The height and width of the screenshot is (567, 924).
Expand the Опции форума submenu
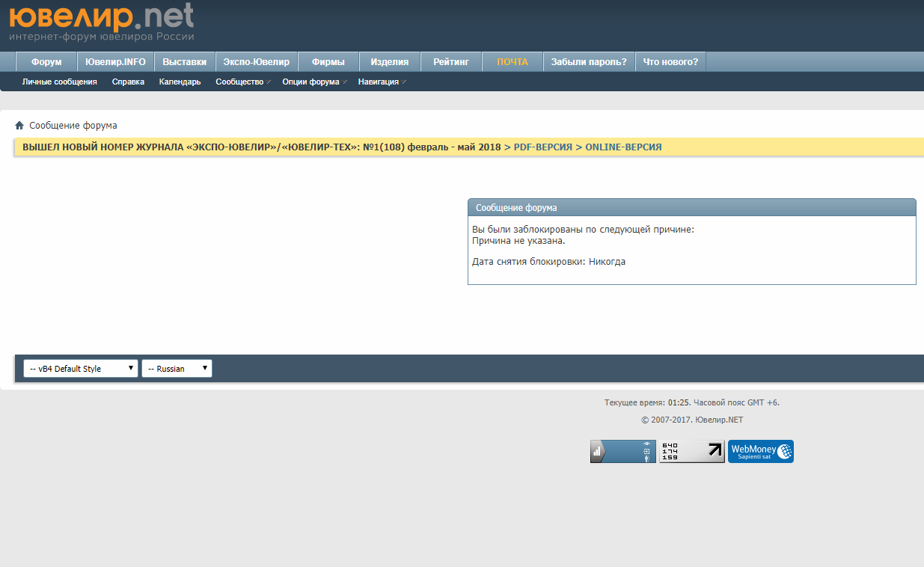313,82
